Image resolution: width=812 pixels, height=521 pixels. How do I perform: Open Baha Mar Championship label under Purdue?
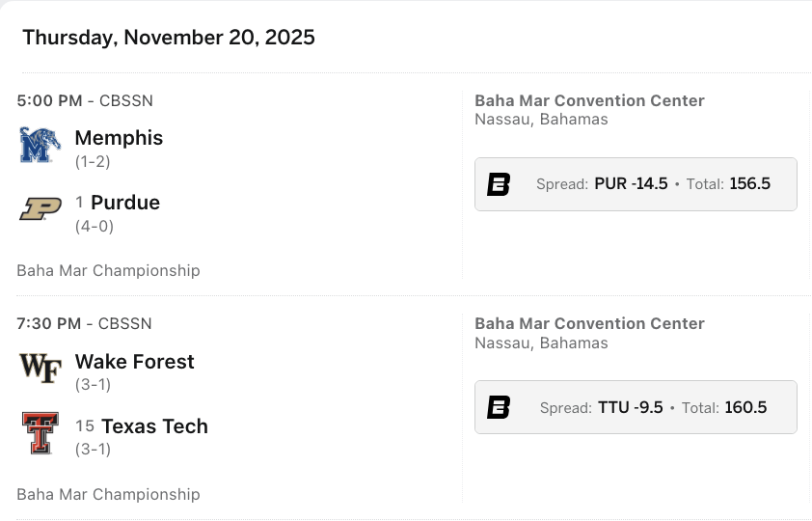tap(108, 270)
